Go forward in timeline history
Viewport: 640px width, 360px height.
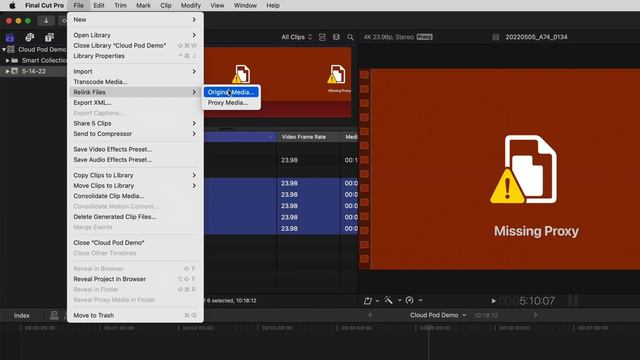[536, 315]
